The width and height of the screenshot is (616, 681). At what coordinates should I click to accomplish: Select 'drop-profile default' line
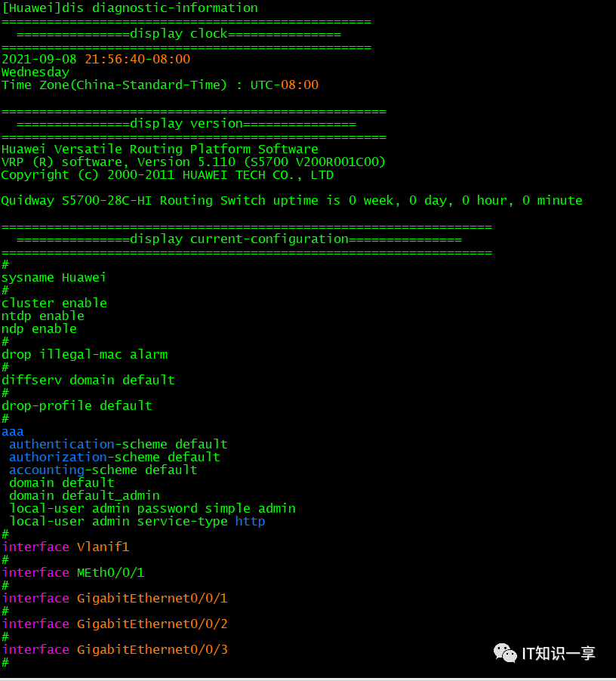(x=77, y=406)
